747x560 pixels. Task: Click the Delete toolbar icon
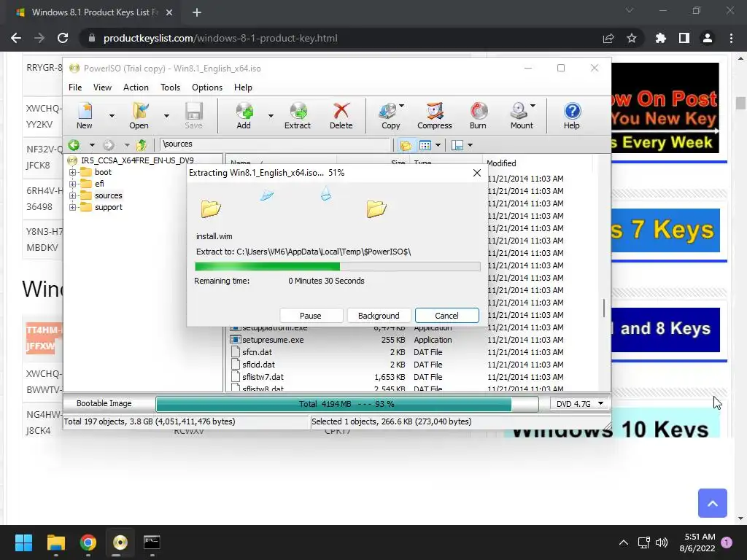341,115
